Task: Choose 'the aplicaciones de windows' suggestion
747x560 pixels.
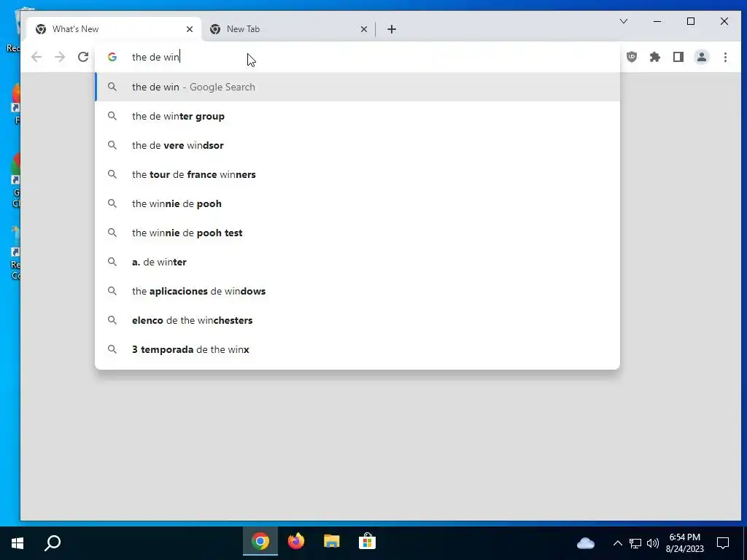Action: coord(357,291)
